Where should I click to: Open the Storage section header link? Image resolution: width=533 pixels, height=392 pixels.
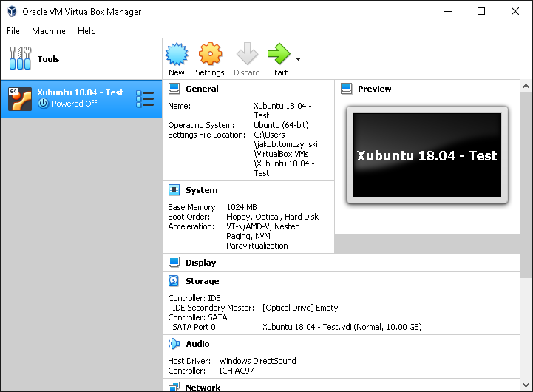click(203, 281)
